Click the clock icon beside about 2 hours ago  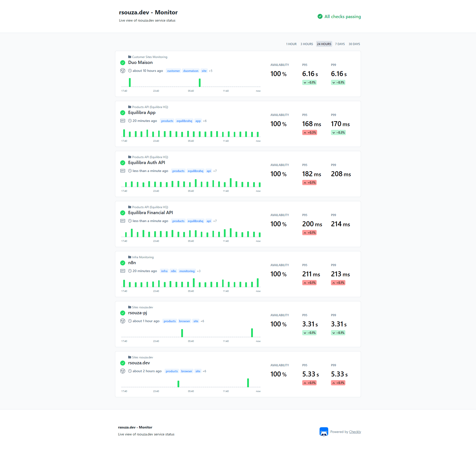[x=130, y=371]
